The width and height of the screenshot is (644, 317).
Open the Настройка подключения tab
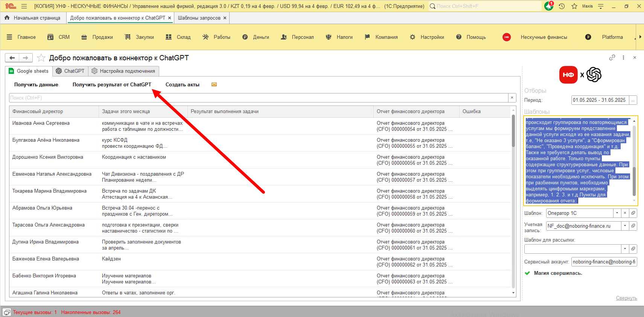[123, 71]
